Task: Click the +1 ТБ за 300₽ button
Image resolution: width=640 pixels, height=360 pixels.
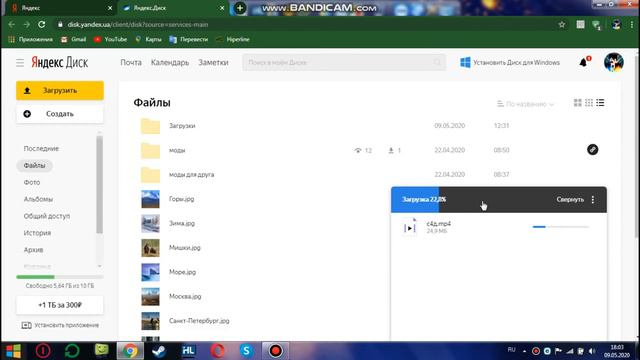Action: pyautogui.click(x=60, y=305)
